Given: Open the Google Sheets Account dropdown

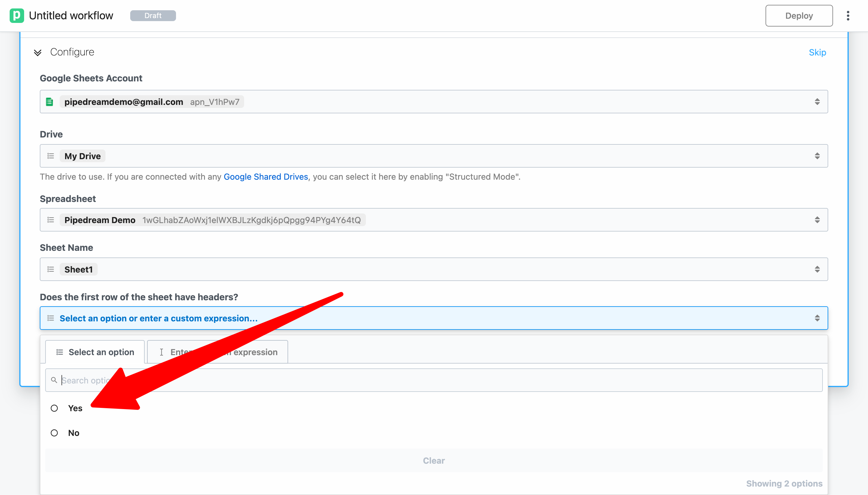Looking at the screenshot, I should coord(817,102).
